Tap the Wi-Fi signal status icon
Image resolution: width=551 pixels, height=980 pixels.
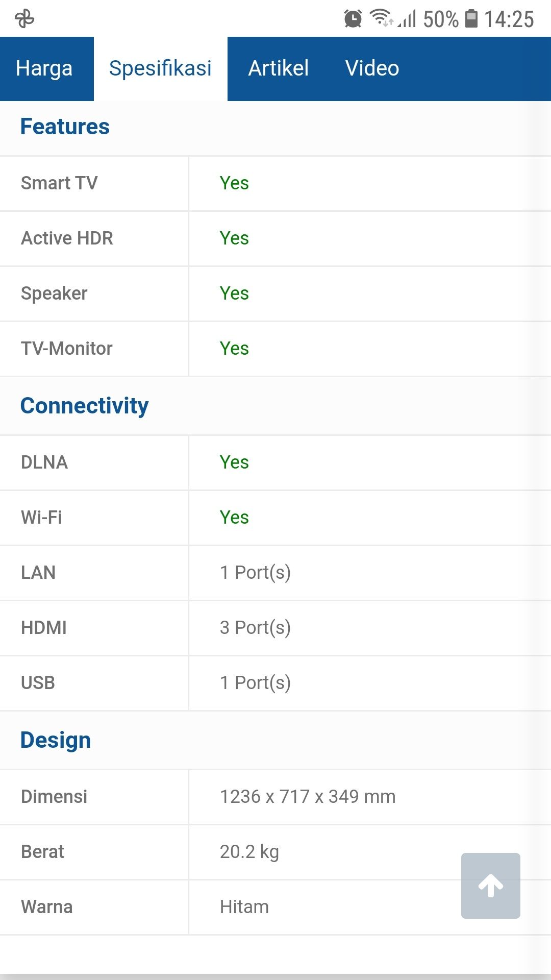click(x=381, y=18)
